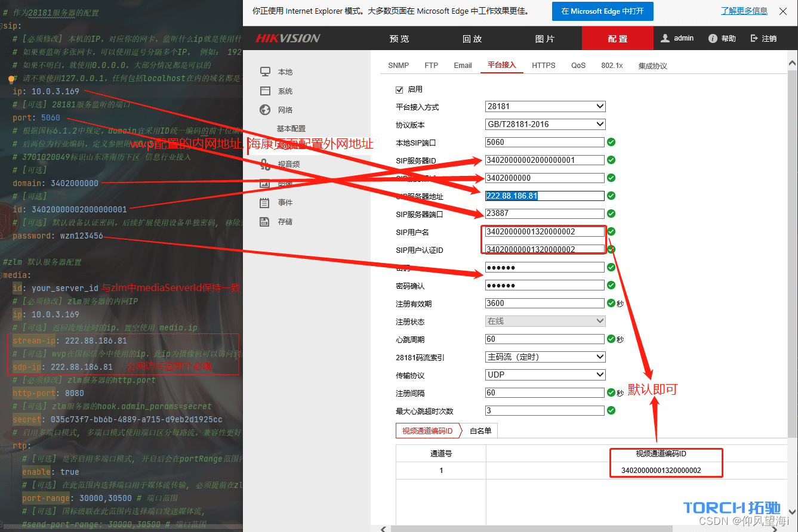Open System (系统) settings icon in sidebar

(266, 91)
